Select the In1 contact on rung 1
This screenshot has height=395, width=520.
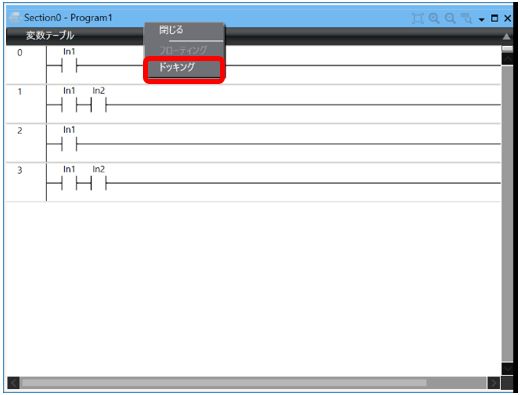click(x=69, y=104)
